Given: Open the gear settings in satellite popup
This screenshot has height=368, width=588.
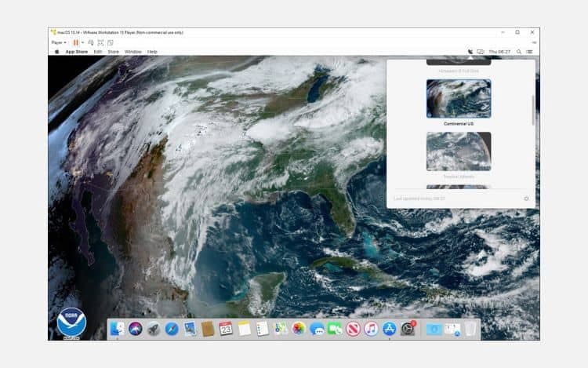Looking at the screenshot, I should 527,199.
